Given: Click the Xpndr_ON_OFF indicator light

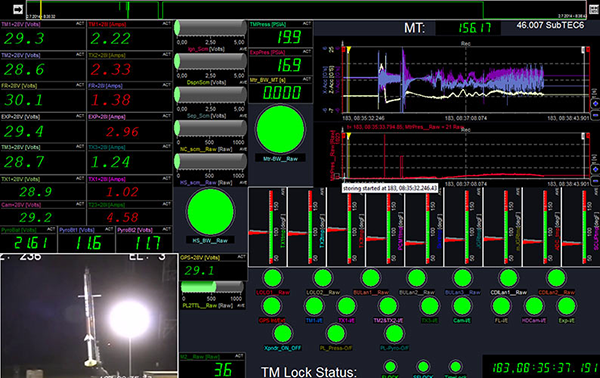Looking at the screenshot, I should (283, 334).
